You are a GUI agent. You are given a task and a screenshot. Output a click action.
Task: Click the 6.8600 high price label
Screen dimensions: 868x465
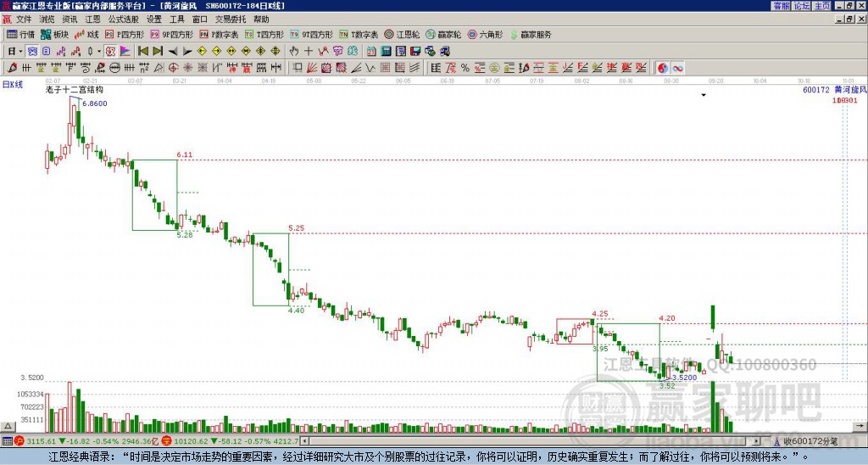tap(95, 104)
